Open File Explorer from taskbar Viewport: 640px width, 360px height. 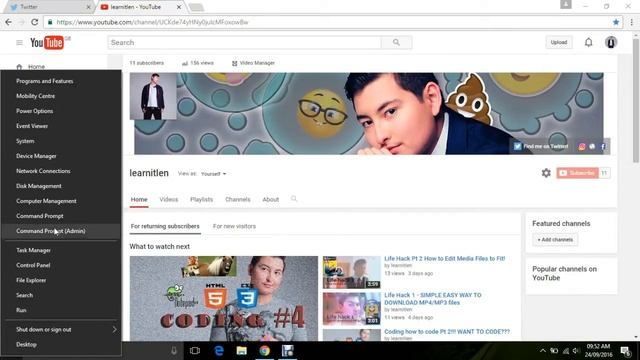tap(242, 351)
